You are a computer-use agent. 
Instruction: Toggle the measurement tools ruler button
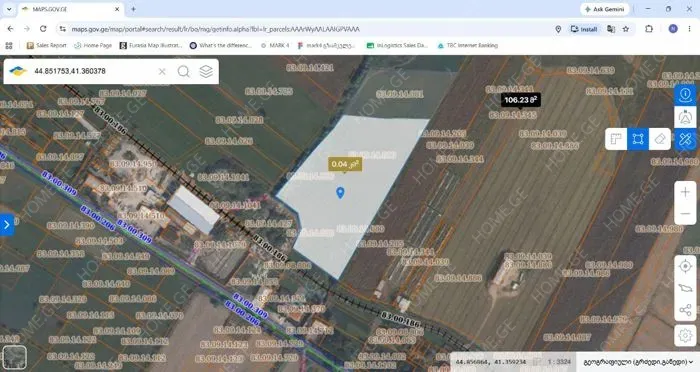(x=685, y=139)
